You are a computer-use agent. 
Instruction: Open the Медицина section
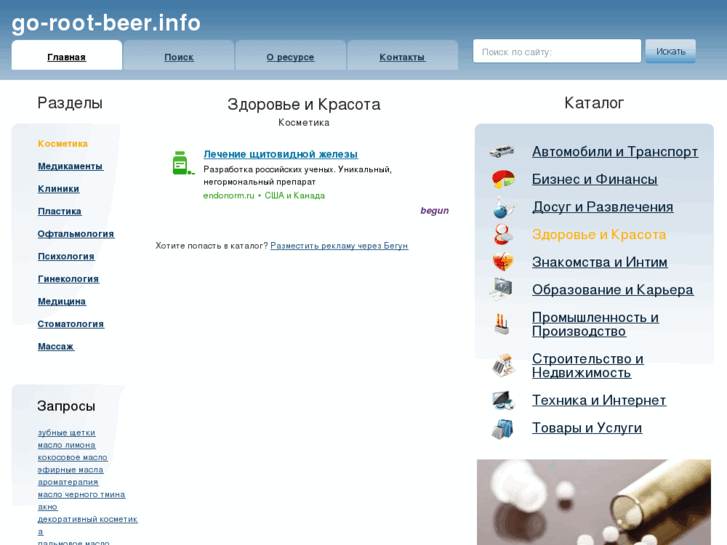[62, 301]
